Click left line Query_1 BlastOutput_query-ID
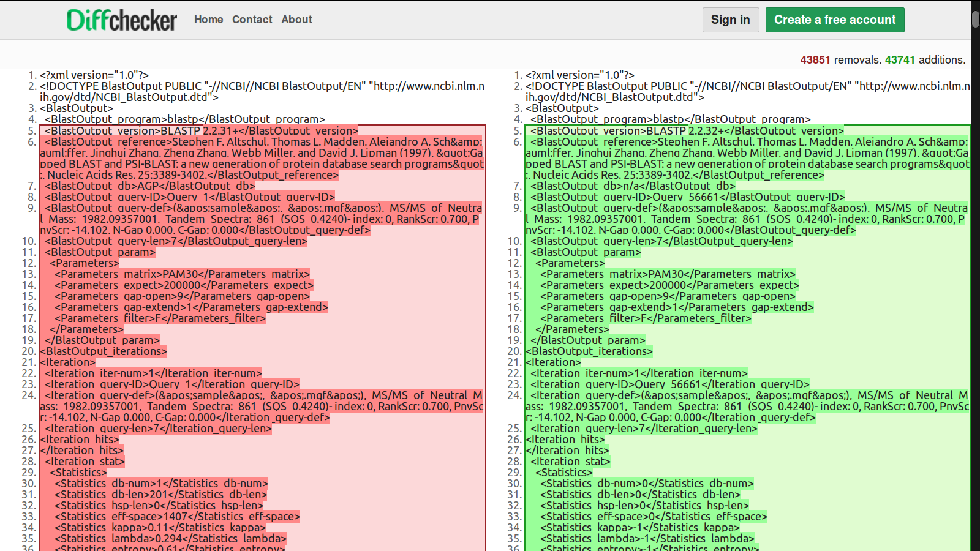Image resolution: width=980 pixels, height=551 pixels. (x=190, y=197)
